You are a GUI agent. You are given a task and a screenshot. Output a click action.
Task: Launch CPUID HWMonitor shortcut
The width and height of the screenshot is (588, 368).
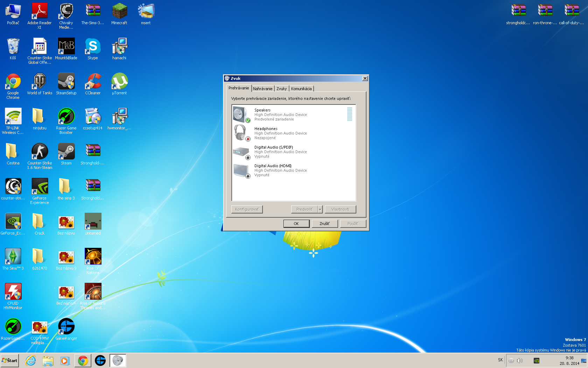13,296
